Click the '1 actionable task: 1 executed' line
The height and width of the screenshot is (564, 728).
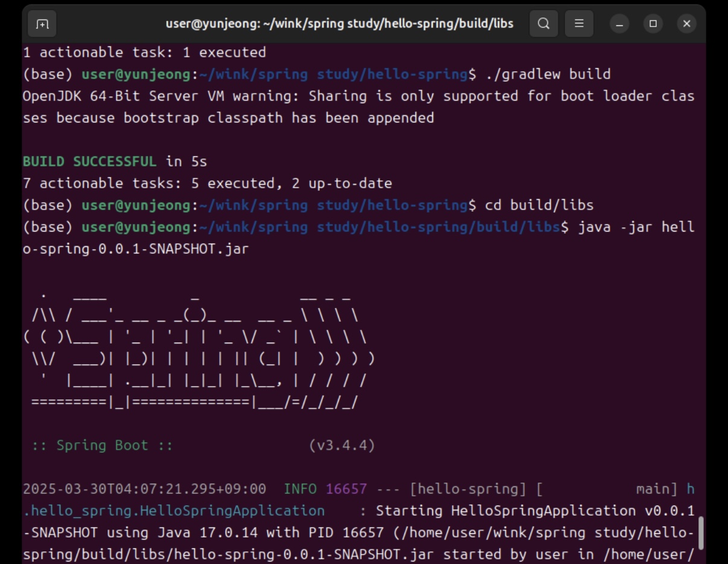(x=144, y=52)
